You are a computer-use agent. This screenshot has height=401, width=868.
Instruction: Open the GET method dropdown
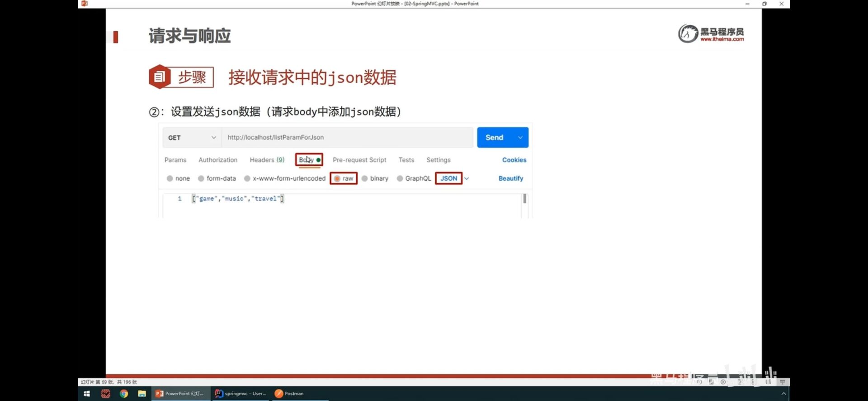[x=192, y=138]
